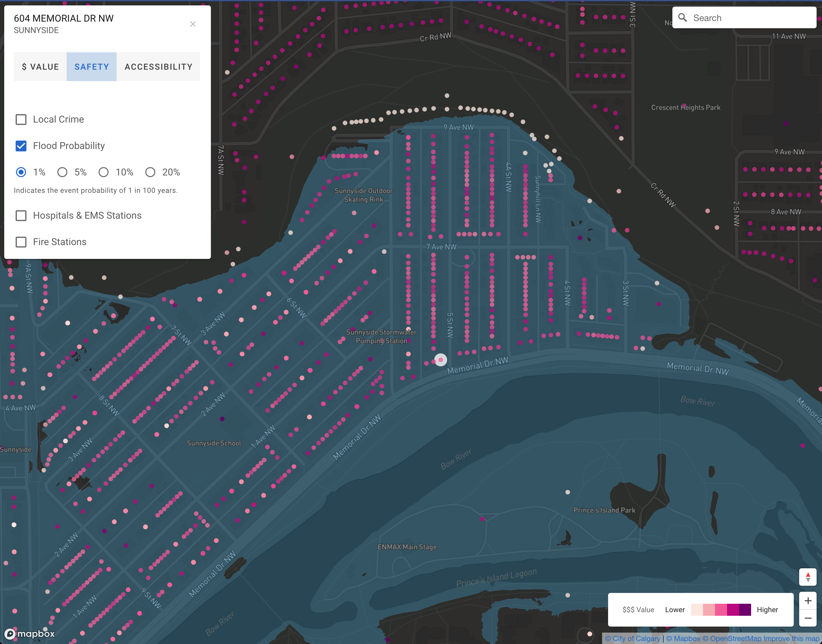Close the 604 Memorial Dr NW panel
The width and height of the screenshot is (822, 644).
193,24
